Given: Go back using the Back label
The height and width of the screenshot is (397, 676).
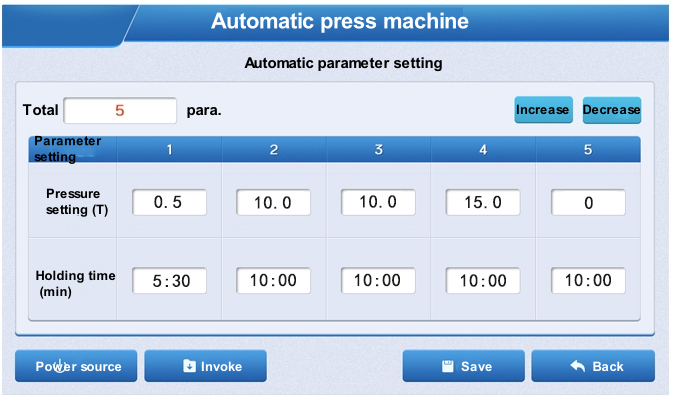Looking at the screenshot, I should (608, 366).
